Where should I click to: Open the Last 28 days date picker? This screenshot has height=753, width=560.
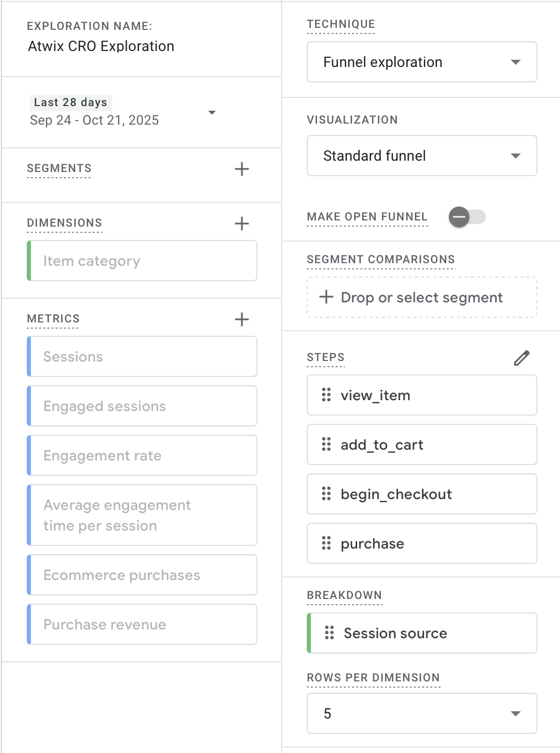122,112
